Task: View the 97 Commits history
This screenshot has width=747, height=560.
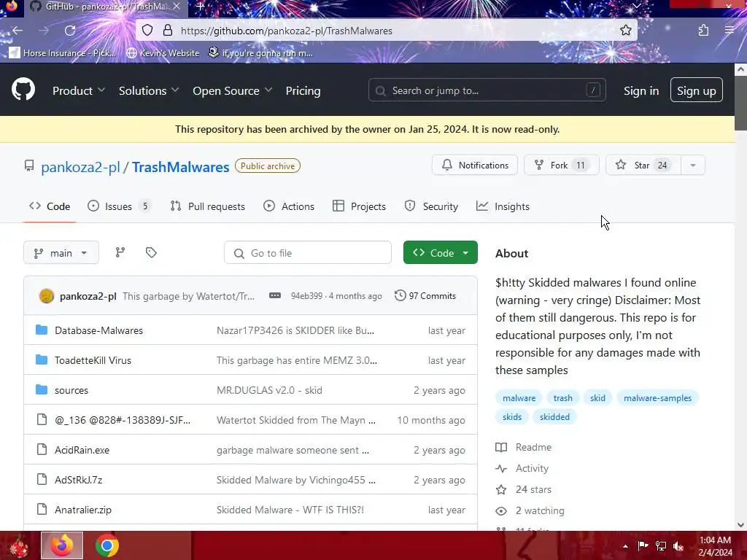Action: [425, 296]
